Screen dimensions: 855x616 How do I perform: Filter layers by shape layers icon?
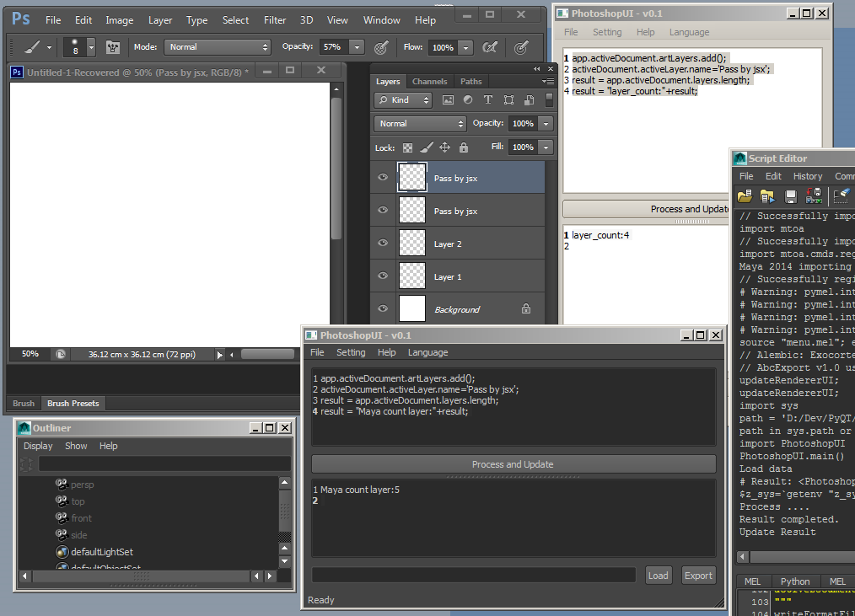[508, 99]
